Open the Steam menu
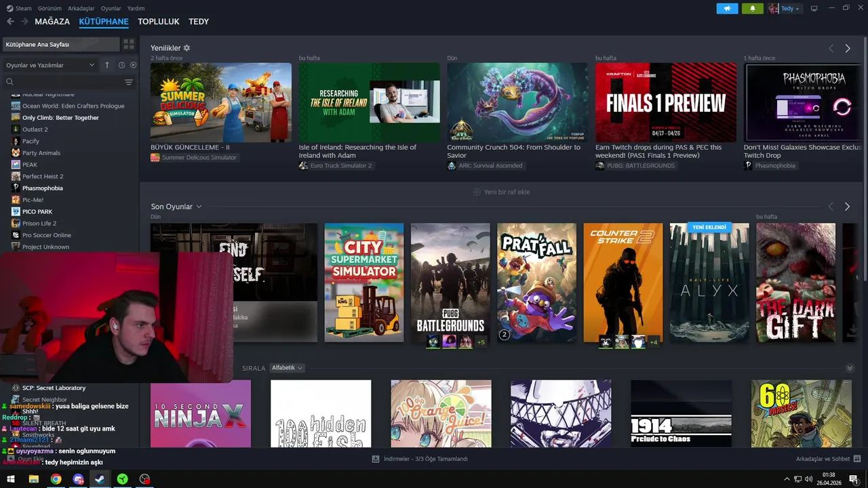 pos(20,8)
